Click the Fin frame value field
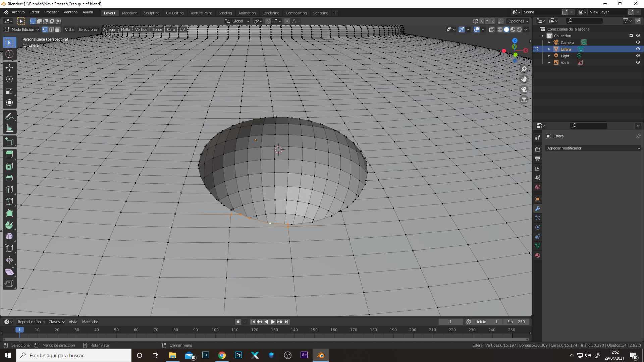The height and width of the screenshot is (362, 644). (x=516, y=322)
